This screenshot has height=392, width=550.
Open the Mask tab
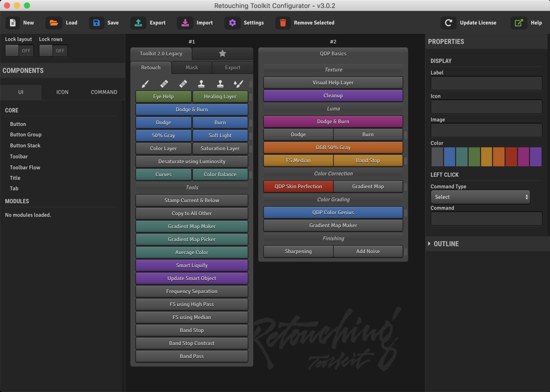(x=192, y=68)
